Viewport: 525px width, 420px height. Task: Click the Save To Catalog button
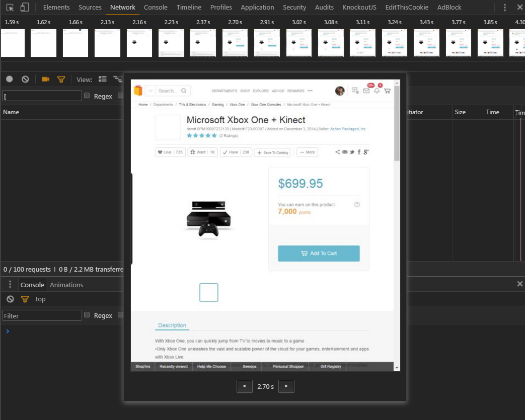click(272, 152)
